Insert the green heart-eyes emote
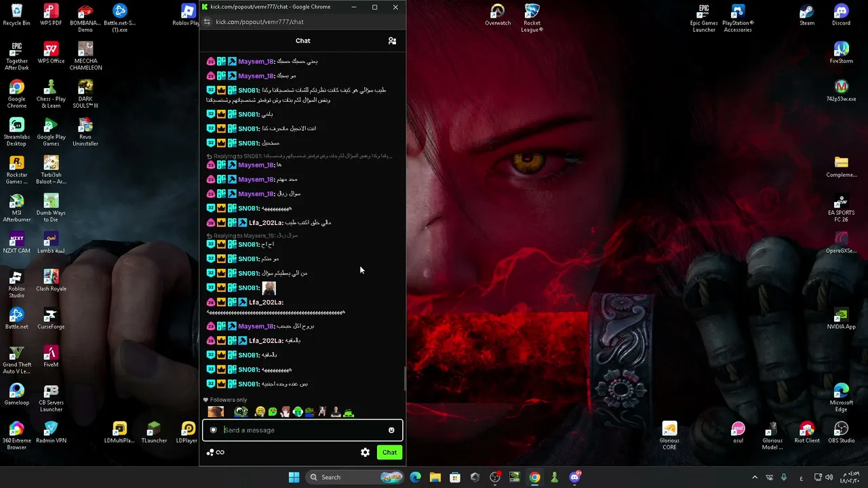The image size is (868, 488). pyautogui.click(x=273, y=411)
